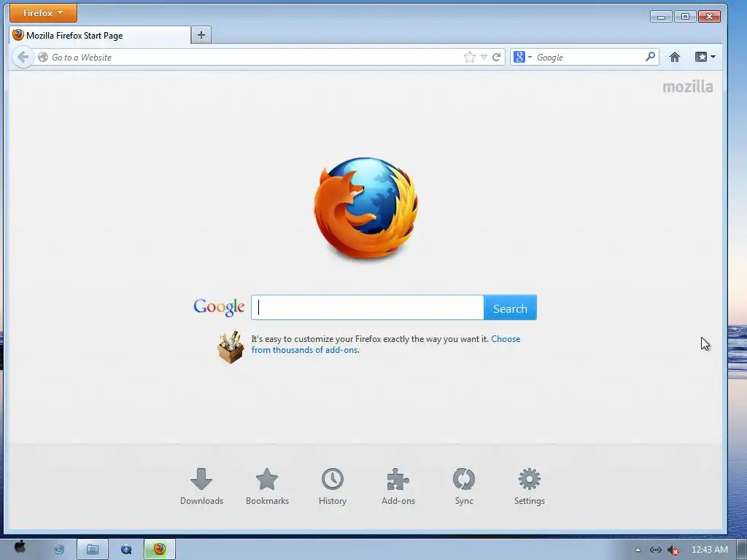Image resolution: width=747 pixels, height=560 pixels.
Task: Minimize the Firefox window
Action: [661, 17]
